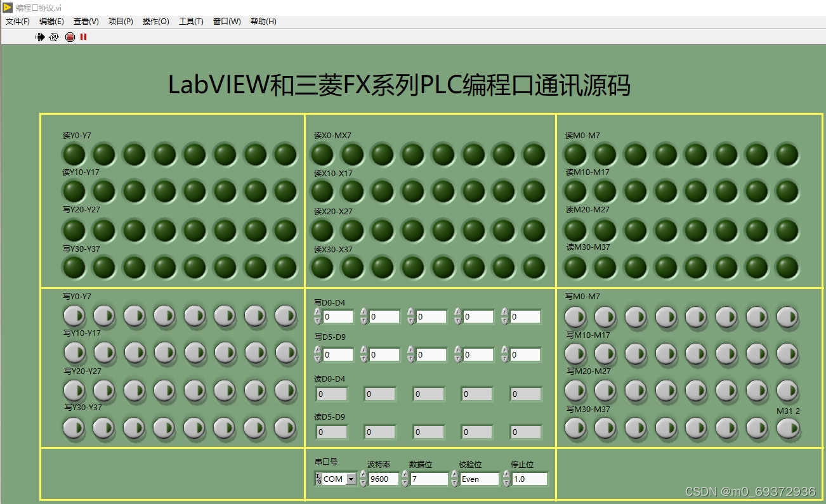
Task: Click the last 读D5-D9 indicator box
Action: point(526,432)
